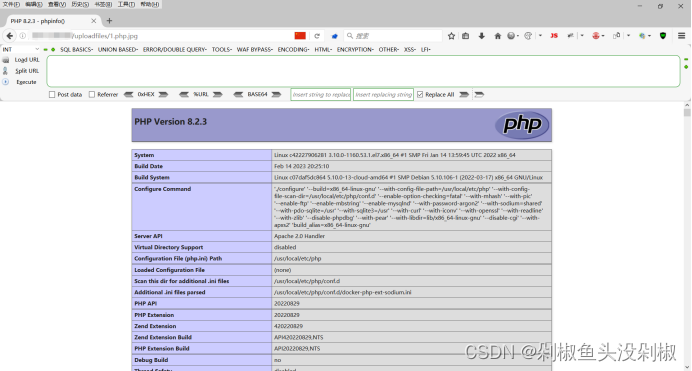This screenshot has height=371, width=692.
Task: Click left arrow beside BASE64 to decode
Action: (x=238, y=94)
